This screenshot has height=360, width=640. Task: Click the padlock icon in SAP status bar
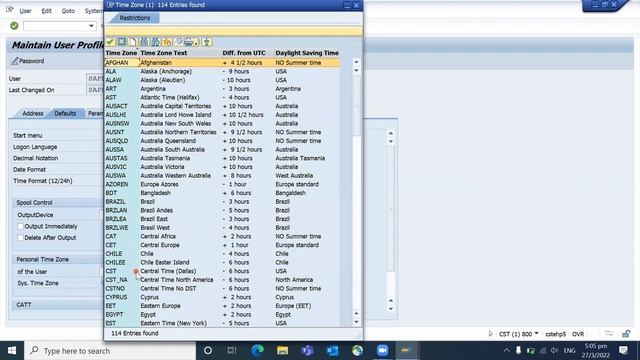[626, 334]
